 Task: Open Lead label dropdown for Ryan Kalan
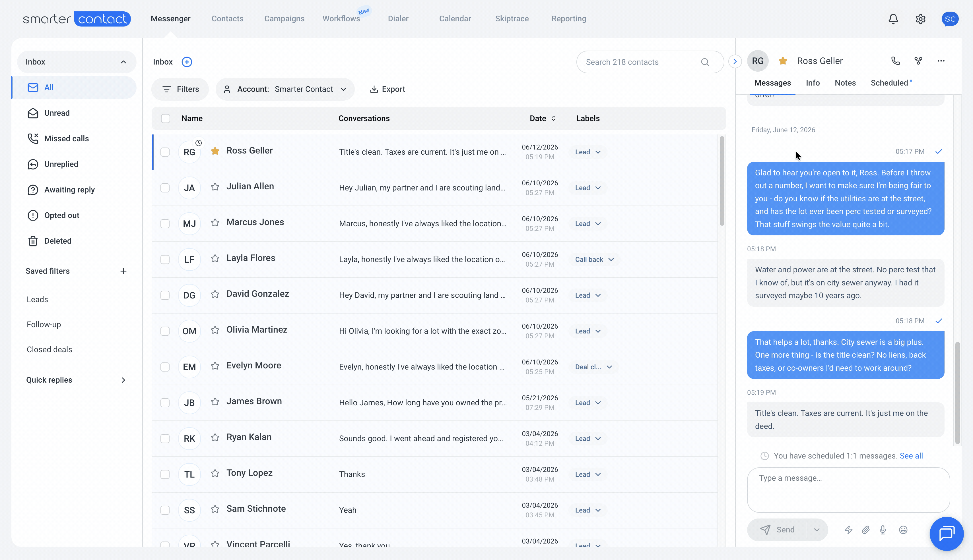pyautogui.click(x=588, y=438)
